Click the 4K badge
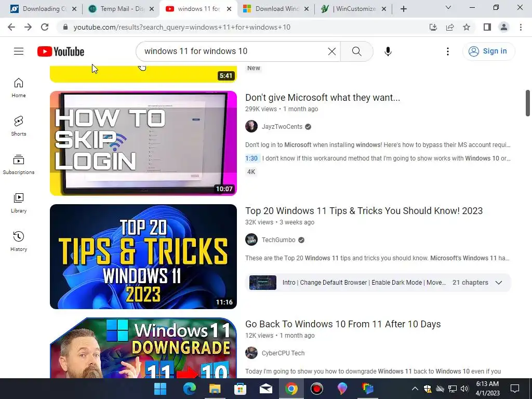532x399 pixels. coord(251,171)
